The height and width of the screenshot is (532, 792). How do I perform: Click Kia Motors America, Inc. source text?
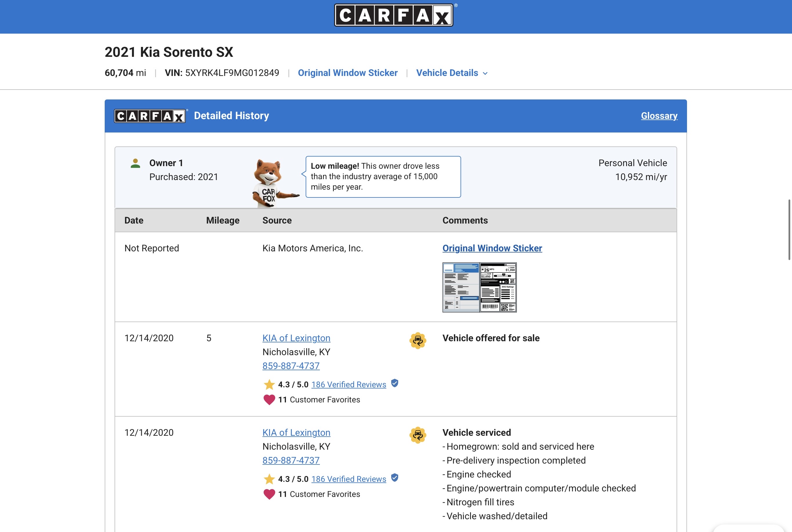(x=313, y=248)
